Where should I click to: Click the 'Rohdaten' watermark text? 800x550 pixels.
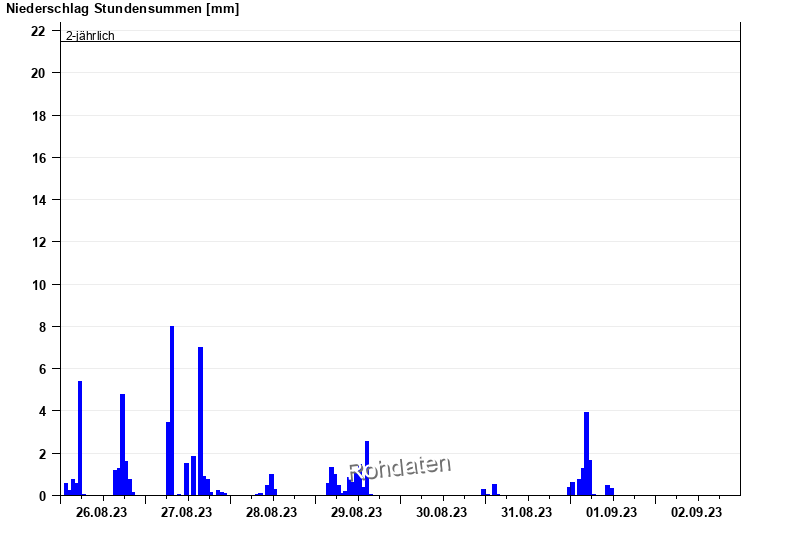(x=400, y=467)
